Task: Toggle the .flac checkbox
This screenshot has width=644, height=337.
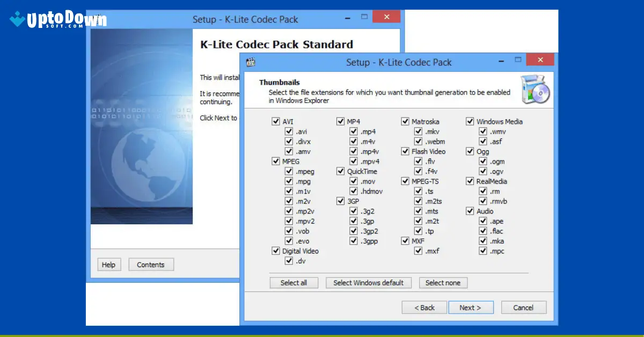Action: 482,231
